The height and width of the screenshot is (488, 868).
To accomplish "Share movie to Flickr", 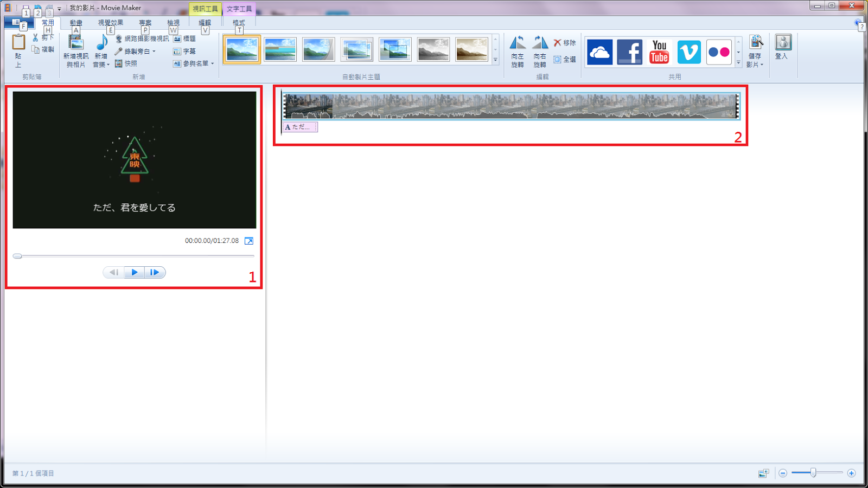I will [719, 52].
